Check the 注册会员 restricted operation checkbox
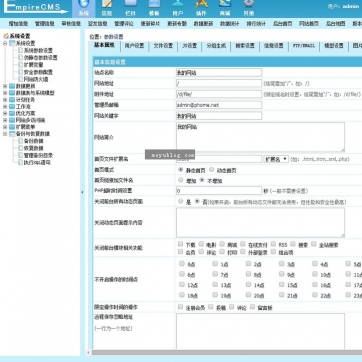 pyautogui.click(x=181, y=307)
